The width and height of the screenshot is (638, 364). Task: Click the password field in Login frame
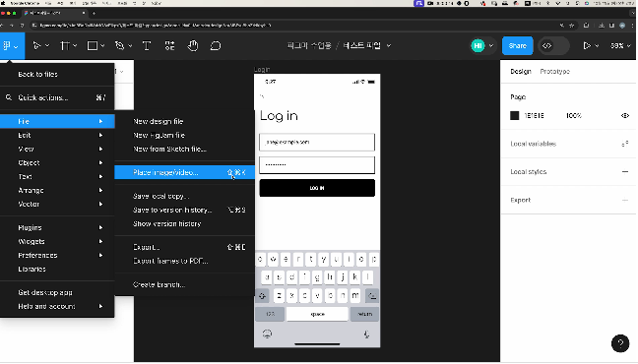(317, 164)
